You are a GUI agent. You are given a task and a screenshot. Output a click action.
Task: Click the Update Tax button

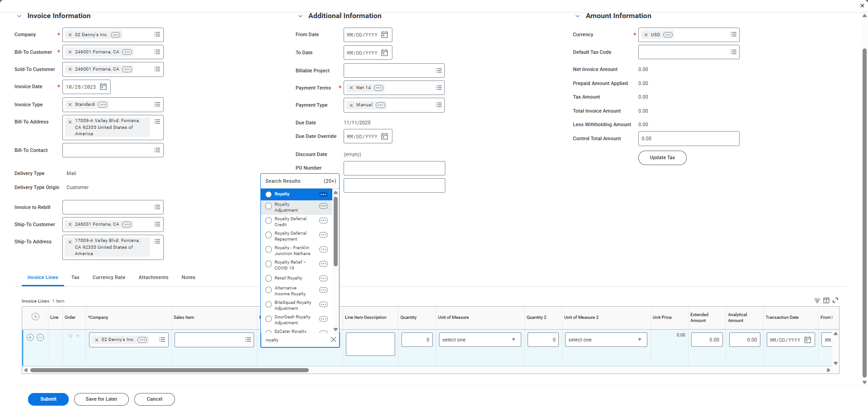(x=662, y=158)
